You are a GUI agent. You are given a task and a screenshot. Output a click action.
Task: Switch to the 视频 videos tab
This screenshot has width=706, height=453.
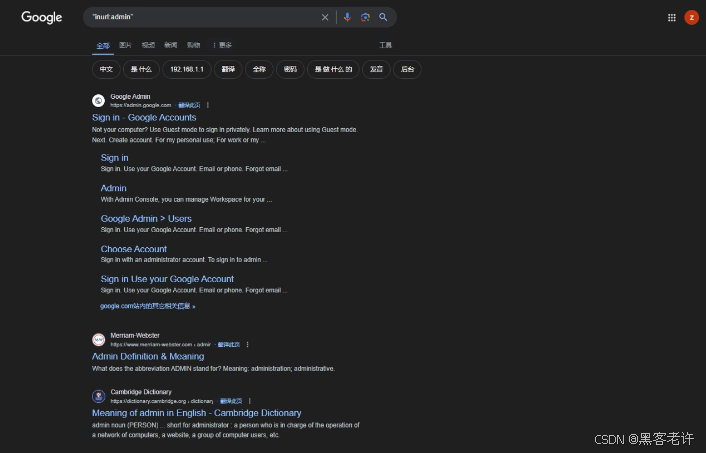(148, 45)
